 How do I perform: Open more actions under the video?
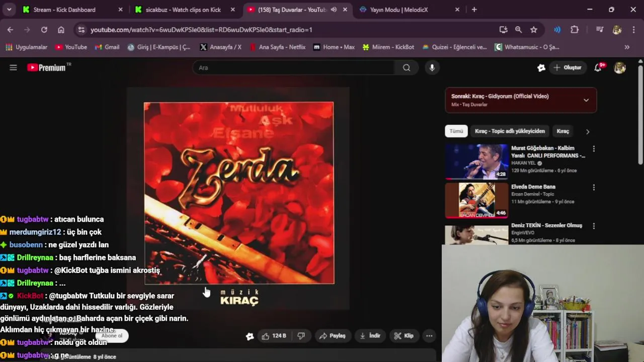pos(429,336)
